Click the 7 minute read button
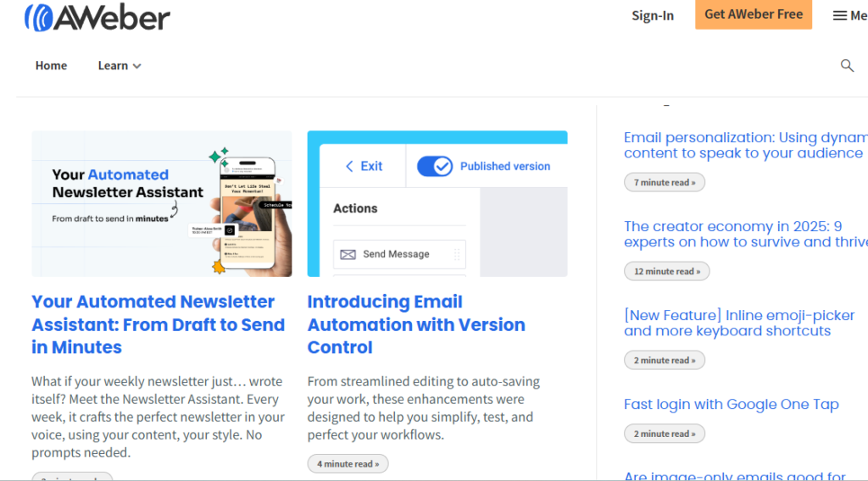The width and height of the screenshot is (868, 481). pyautogui.click(x=665, y=182)
